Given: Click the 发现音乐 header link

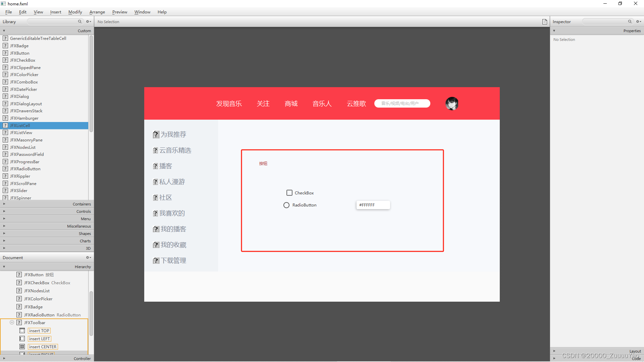Looking at the screenshot, I should tap(229, 104).
